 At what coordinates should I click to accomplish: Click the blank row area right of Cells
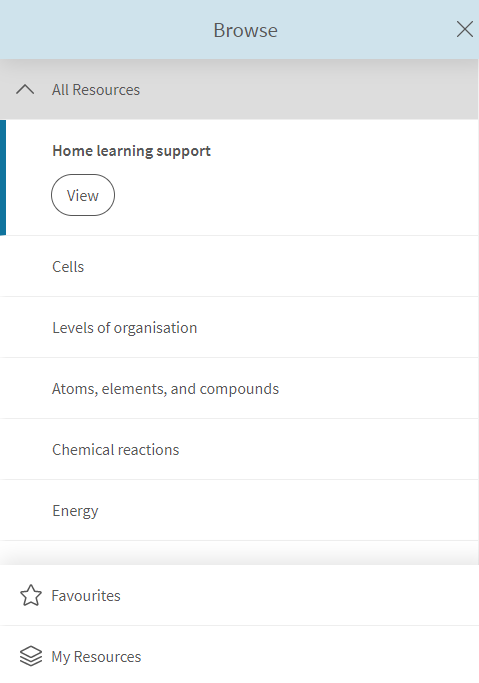(x=281, y=267)
